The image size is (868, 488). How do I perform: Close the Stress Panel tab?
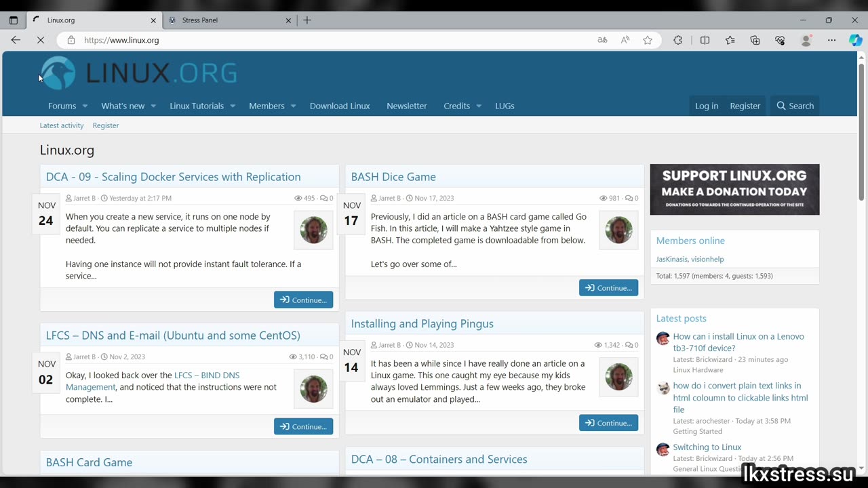tap(288, 20)
